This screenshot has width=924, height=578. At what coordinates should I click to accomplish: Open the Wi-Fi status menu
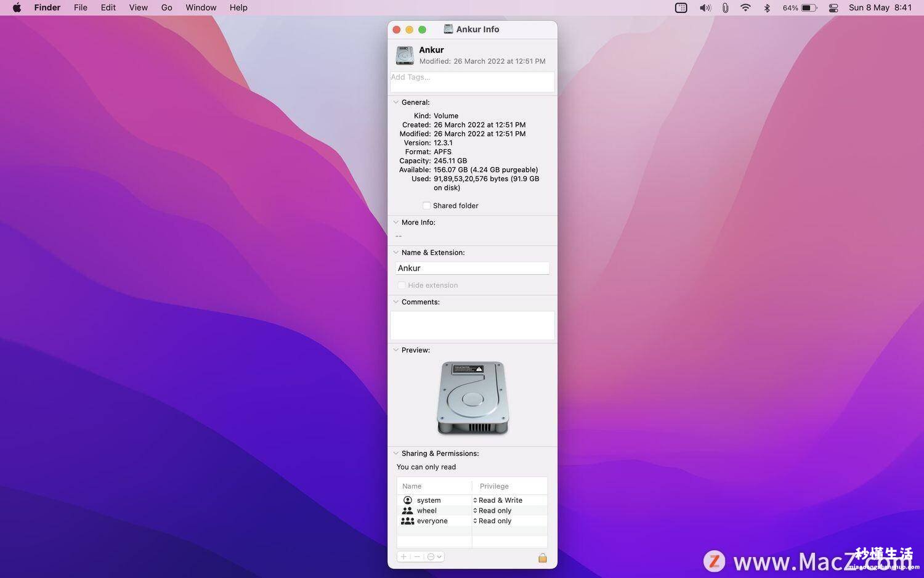pos(745,8)
